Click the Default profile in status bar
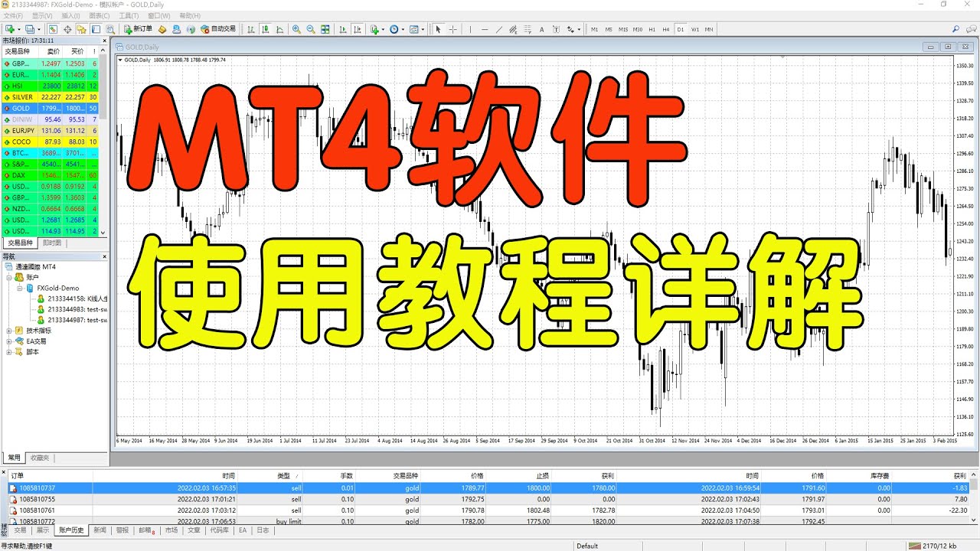This screenshot has height=551, width=980. 587,546
